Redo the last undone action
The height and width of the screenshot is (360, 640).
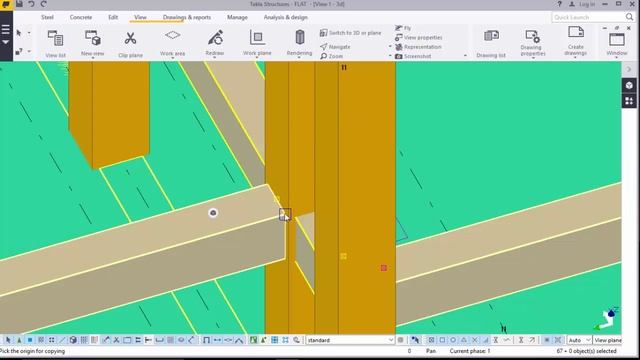pyautogui.click(x=43, y=4)
